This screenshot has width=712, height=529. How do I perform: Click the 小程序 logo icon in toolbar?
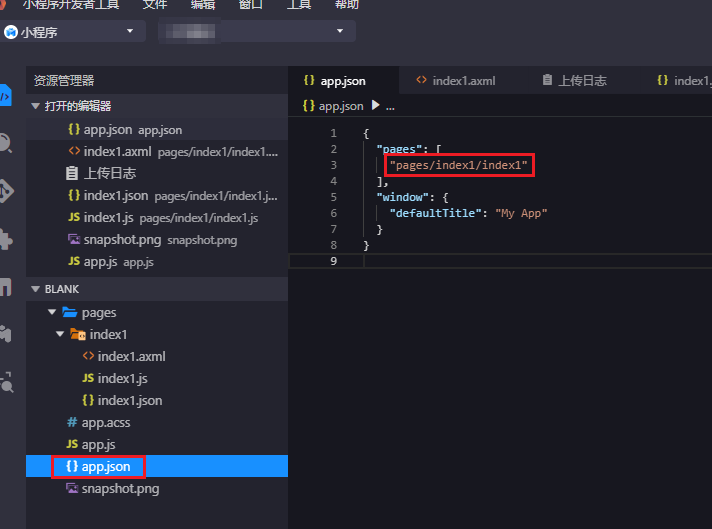11,32
